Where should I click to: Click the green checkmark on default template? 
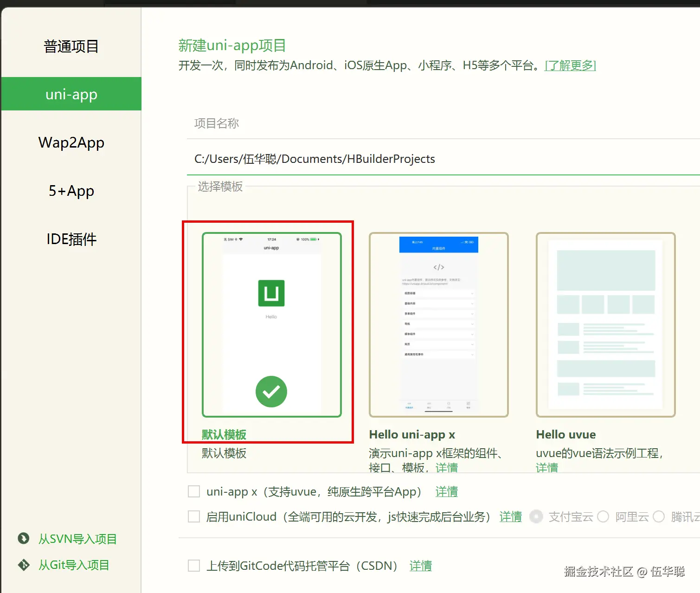tap(271, 392)
